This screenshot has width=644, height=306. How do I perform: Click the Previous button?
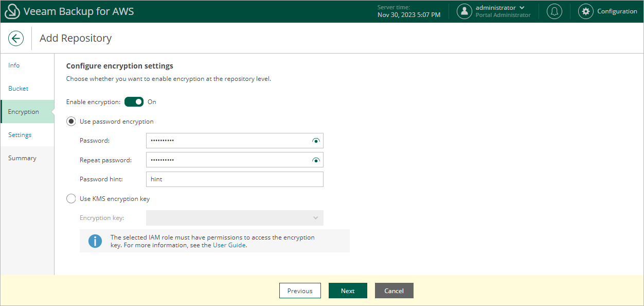click(x=300, y=291)
